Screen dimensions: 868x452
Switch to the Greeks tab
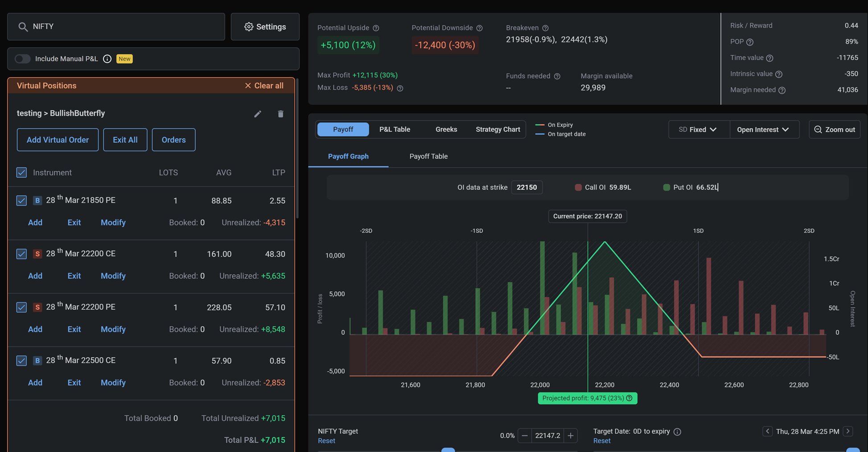446,129
